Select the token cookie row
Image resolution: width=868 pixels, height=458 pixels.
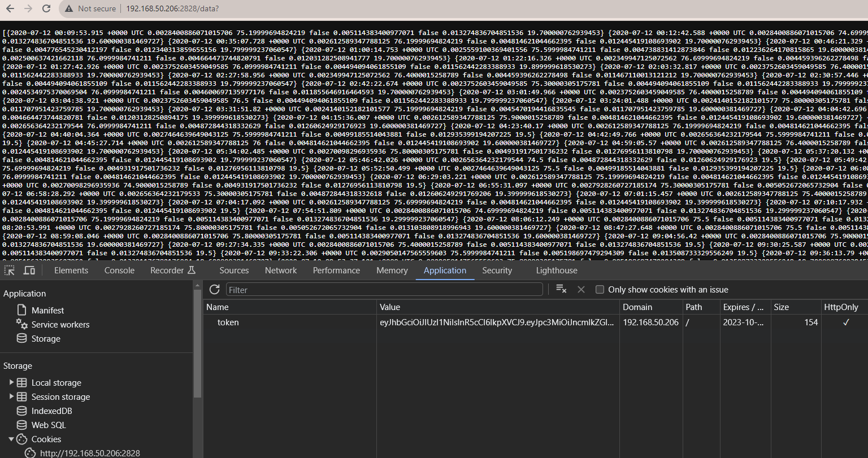[228, 322]
